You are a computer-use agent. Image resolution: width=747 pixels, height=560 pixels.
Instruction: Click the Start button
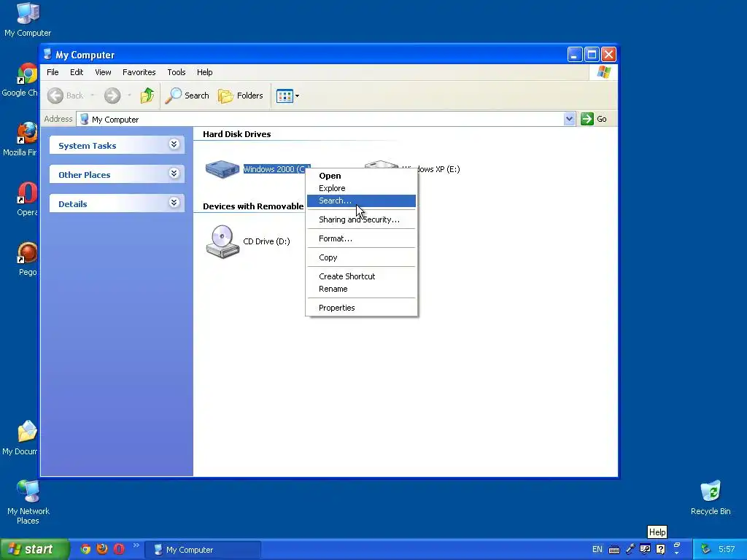(x=34, y=549)
